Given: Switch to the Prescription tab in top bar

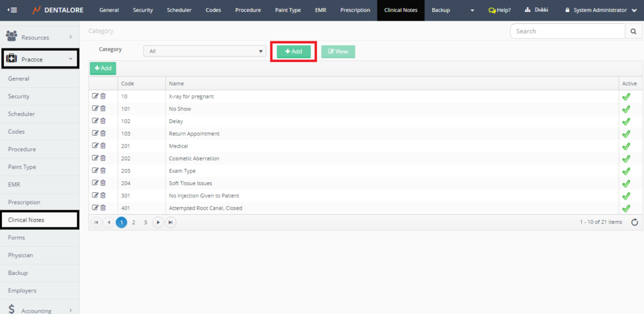Looking at the screenshot, I should click(x=355, y=10).
